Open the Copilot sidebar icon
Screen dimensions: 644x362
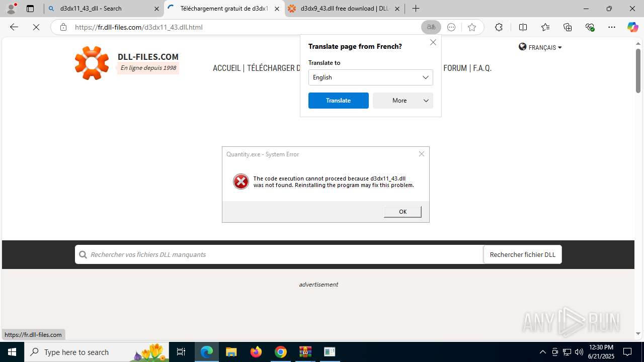[632, 27]
